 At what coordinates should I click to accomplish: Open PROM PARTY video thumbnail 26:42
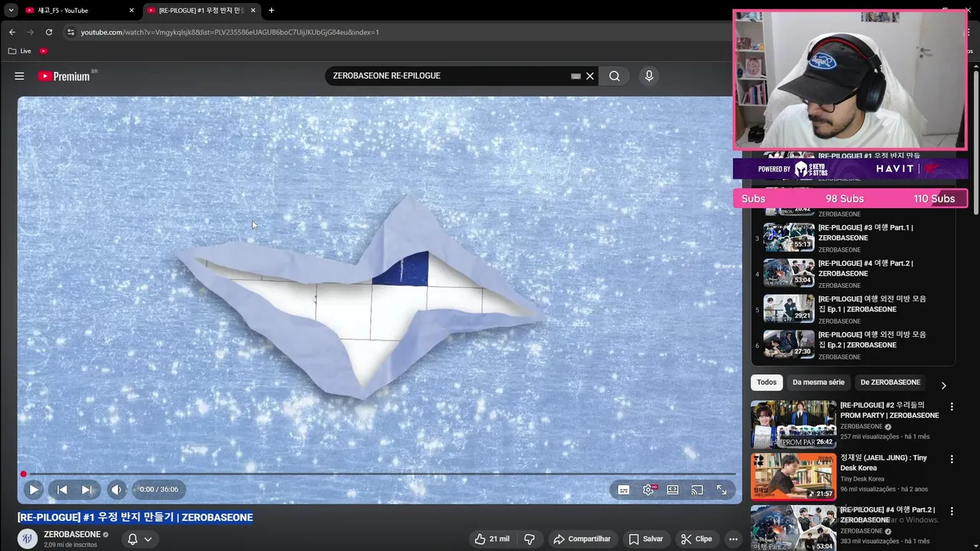coord(793,424)
